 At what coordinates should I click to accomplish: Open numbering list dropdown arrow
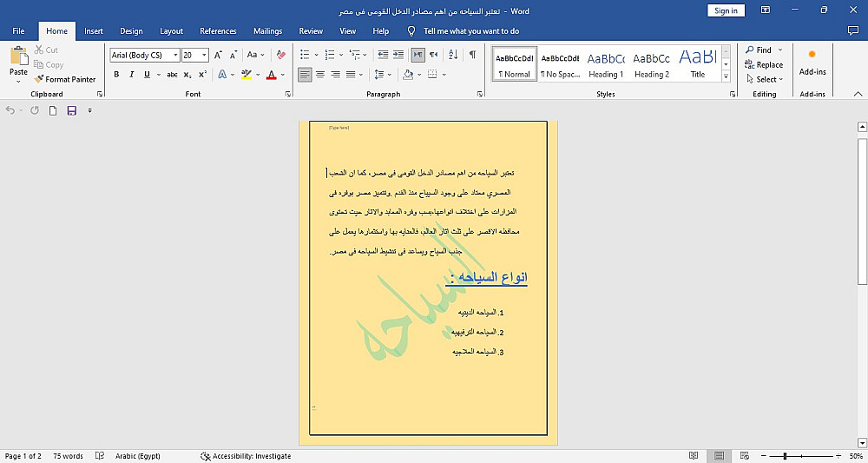point(341,55)
